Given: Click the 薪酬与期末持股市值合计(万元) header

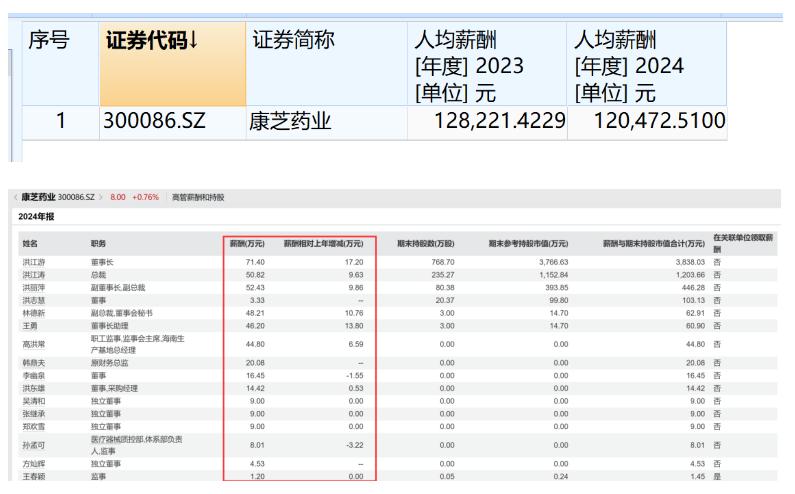Looking at the screenshot, I should coord(654,244).
